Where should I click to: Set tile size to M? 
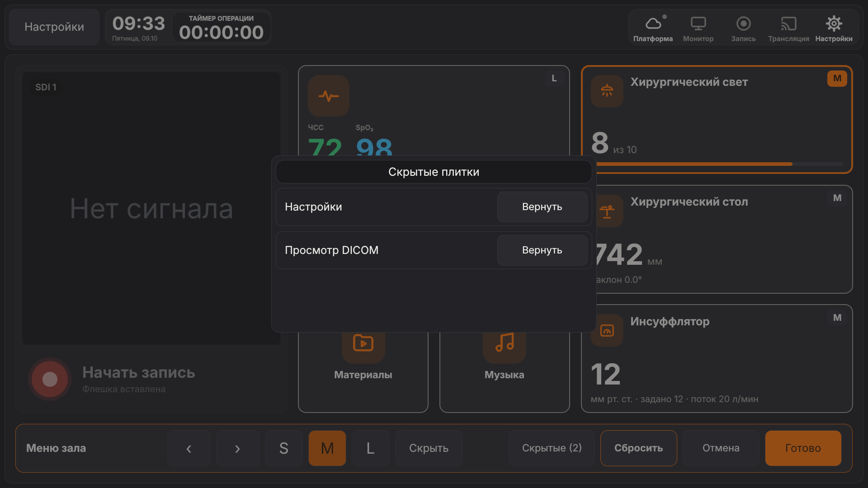[327, 448]
